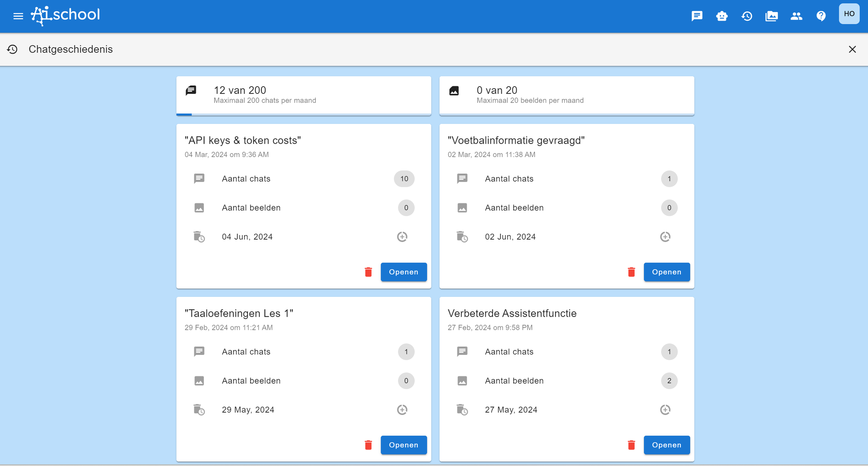The image size is (868, 466).
Task: Extend expiry date 02 Jun, 2024
Action: coord(665,237)
